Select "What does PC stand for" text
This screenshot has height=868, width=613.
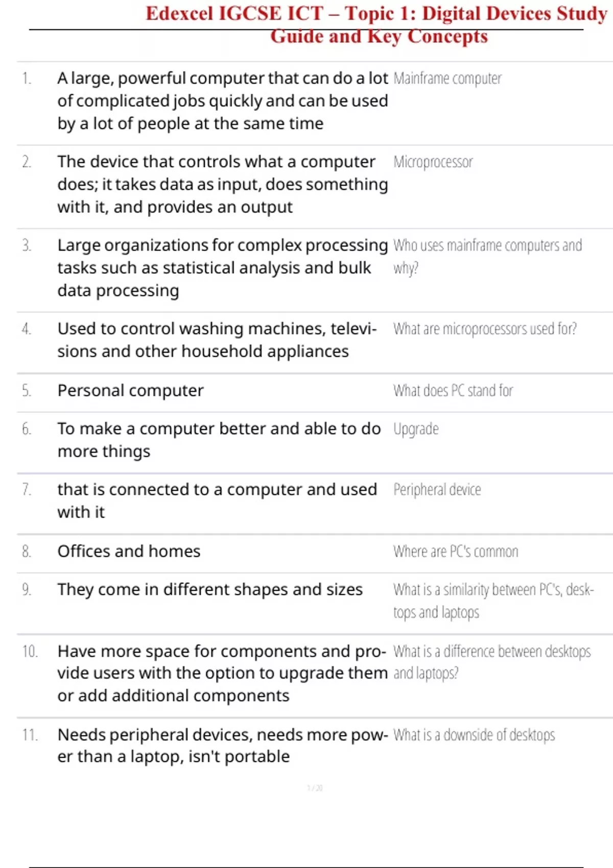pos(453,391)
